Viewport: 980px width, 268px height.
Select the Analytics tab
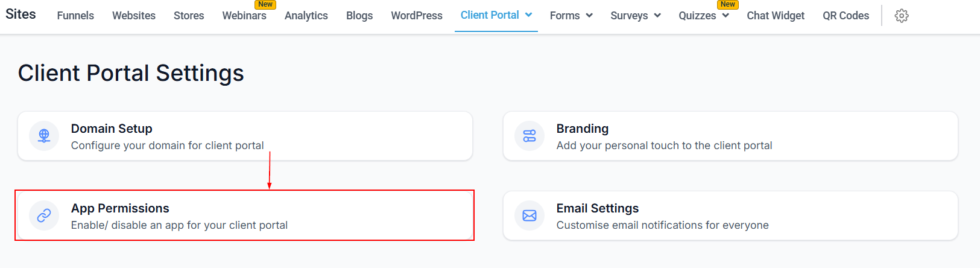click(306, 16)
